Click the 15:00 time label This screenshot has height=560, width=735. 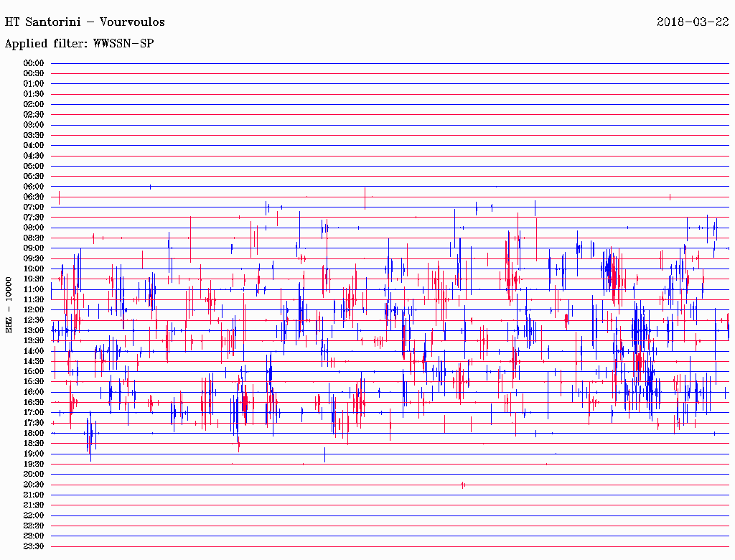point(34,372)
